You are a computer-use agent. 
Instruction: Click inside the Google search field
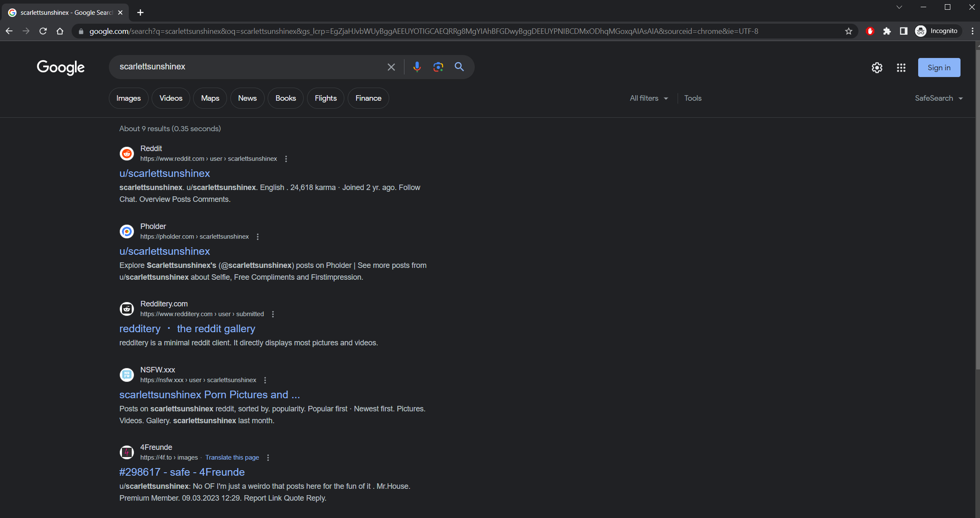(x=250, y=67)
